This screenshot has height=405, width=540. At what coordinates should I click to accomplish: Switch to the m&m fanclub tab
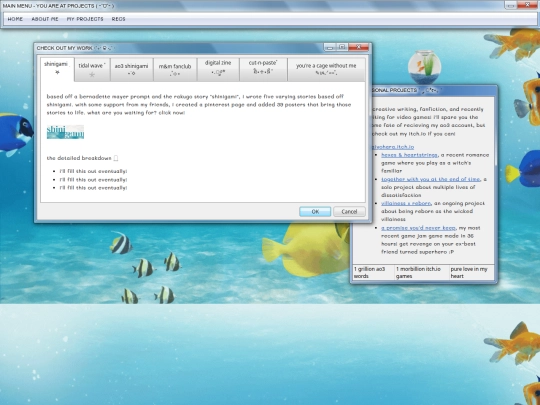pyautogui.click(x=175, y=69)
